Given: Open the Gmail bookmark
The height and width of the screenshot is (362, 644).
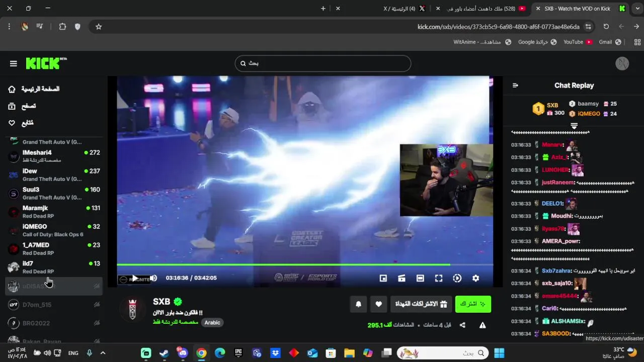Looking at the screenshot, I should pos(610,42).
